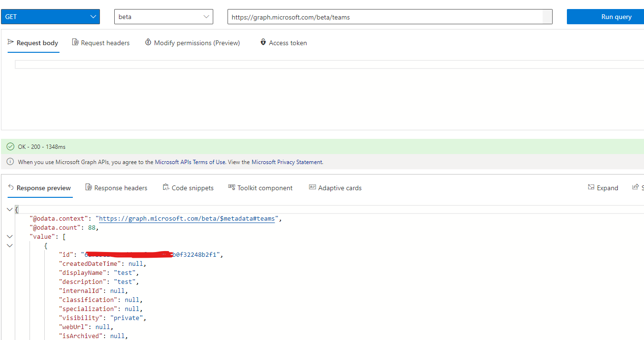Switch to the Request body tab
Screen dimensions: 644x340
33,43
